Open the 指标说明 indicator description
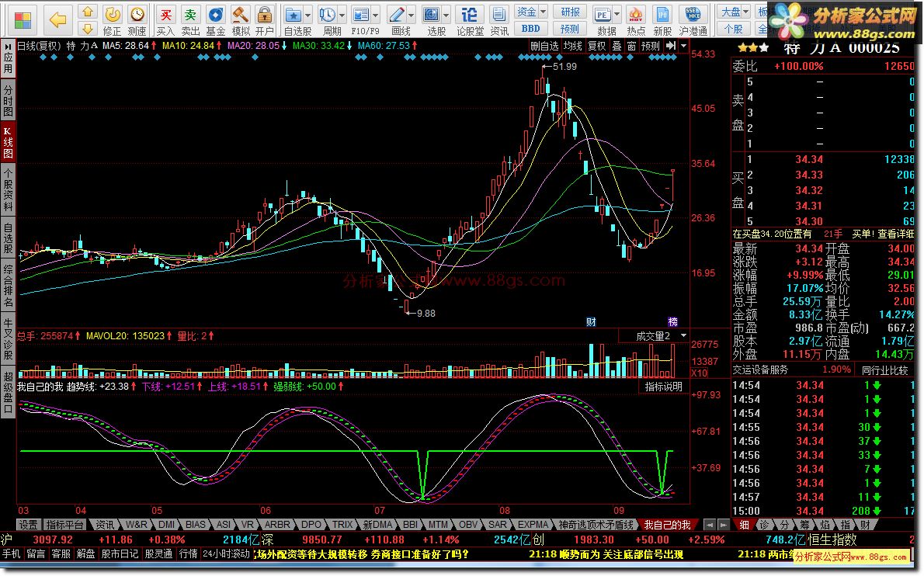 (663, 387)
